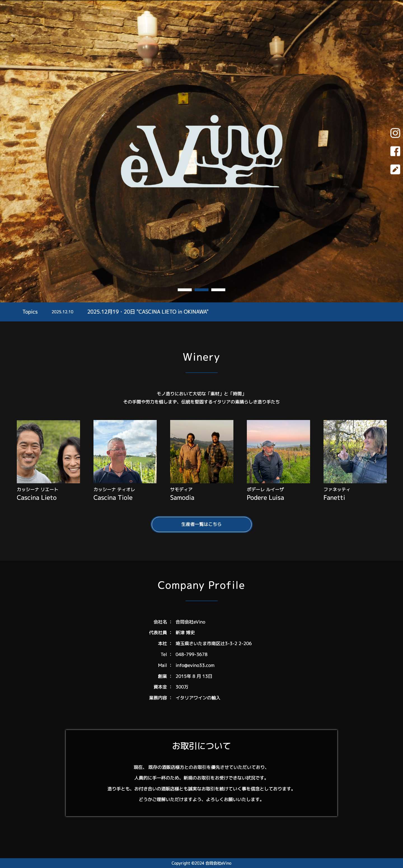Viewport: 403px width, 868px height.
Task: Click the capital value 300万
Action: point(182,687)
